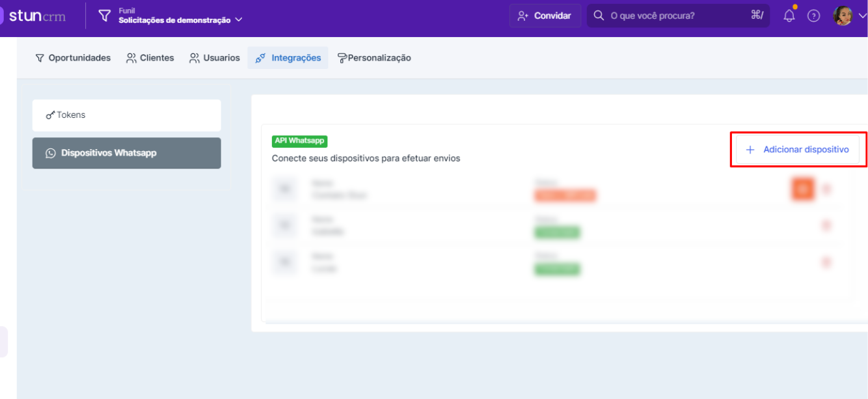
Task: Switch to the Clientes tab
Action: 150,58
